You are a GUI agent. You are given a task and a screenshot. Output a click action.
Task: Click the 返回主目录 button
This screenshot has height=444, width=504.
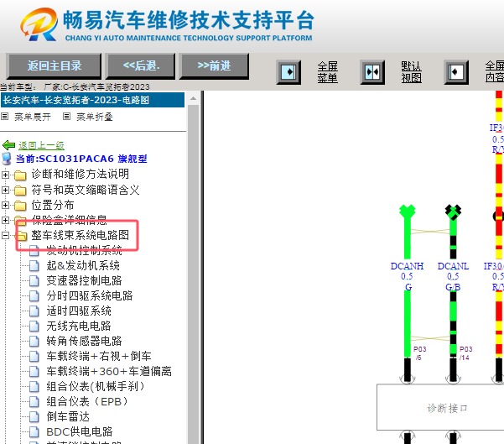(x=54, y=66)
